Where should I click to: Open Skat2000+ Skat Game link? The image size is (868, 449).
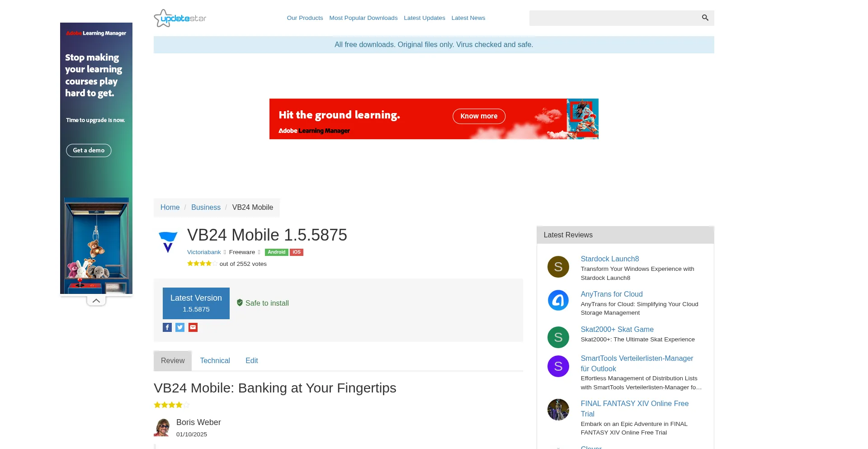(x=617, y=330)
